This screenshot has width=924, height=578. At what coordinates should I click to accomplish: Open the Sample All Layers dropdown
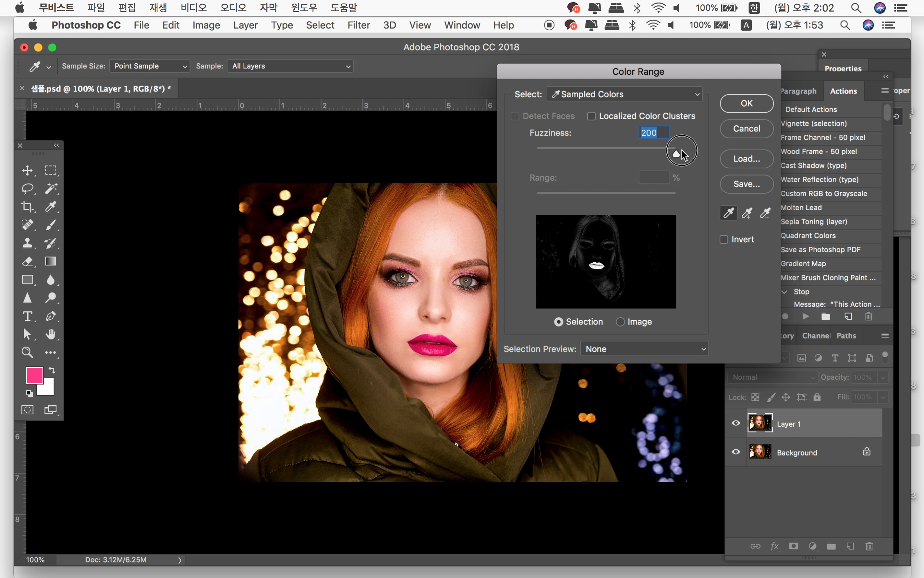pyautogui.click(x=290, y=66)
